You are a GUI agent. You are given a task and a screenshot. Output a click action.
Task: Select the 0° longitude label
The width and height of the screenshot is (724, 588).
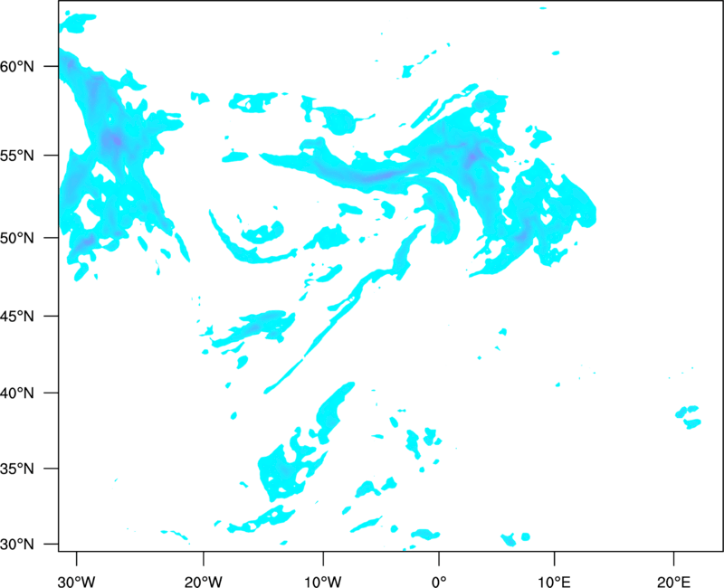point(439,581)
